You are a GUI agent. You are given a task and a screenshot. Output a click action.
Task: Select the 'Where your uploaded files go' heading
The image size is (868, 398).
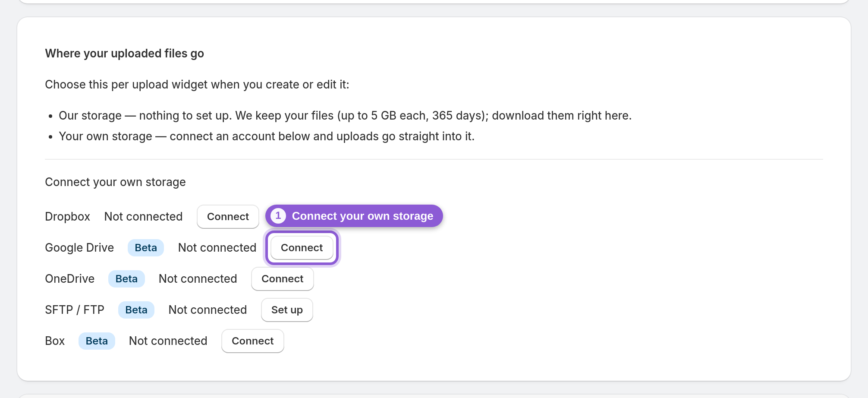coord(125,54)
